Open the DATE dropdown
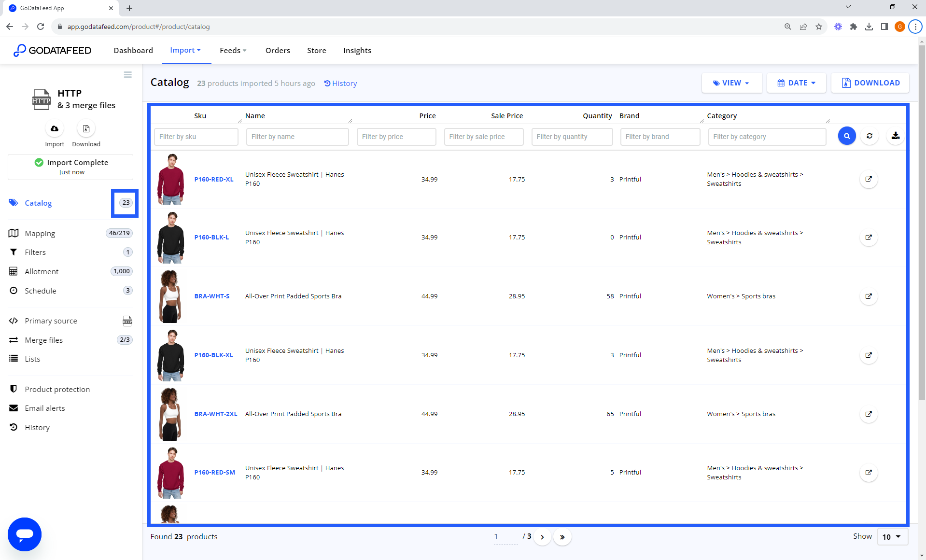This screenshot has height=560, width=926. pos(797,83)
